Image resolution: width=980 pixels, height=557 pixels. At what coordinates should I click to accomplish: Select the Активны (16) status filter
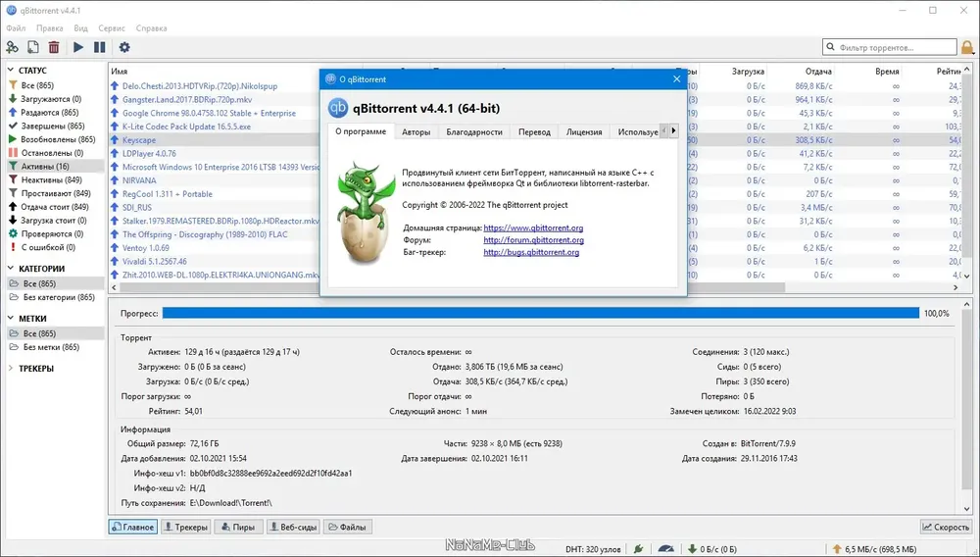pos(55,167)
